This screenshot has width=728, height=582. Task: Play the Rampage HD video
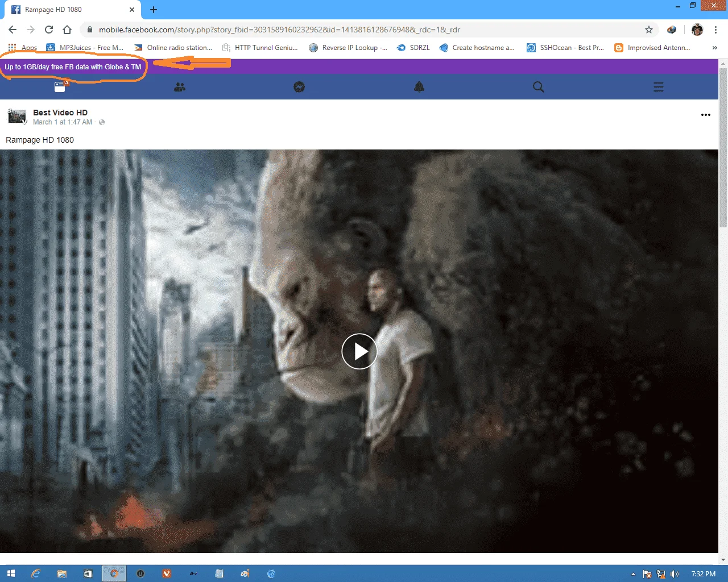point(359,351)
